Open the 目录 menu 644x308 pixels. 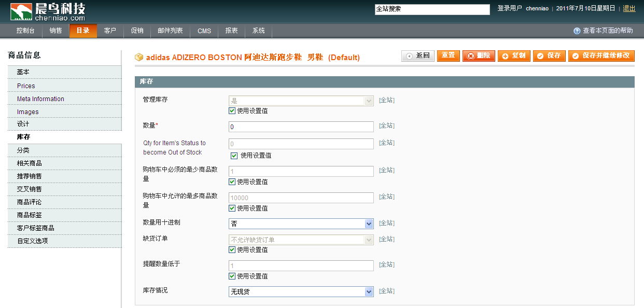[x=83, y=31]
